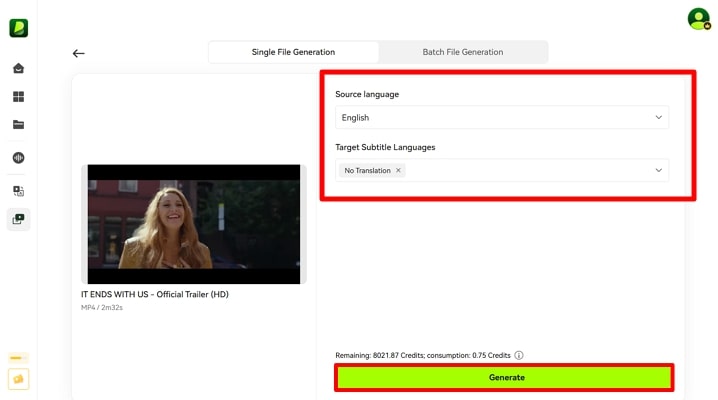Switch to Batch File Generation tab
The height and width of the screenshot is (400, 718).
tap(462, 52)
